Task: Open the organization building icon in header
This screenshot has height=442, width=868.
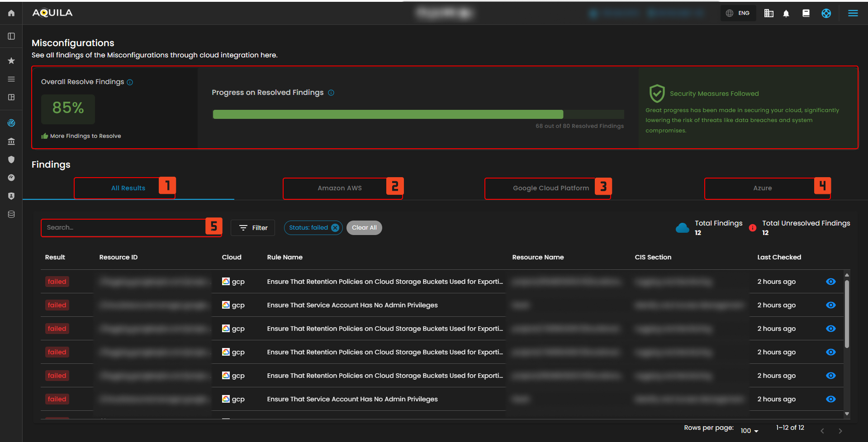Action: (768, 13)
